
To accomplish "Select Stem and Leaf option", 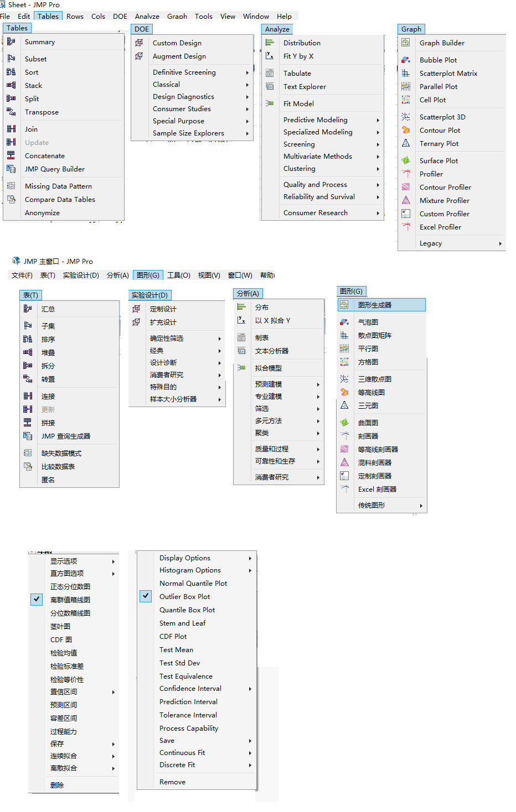I will pos(183,623).
